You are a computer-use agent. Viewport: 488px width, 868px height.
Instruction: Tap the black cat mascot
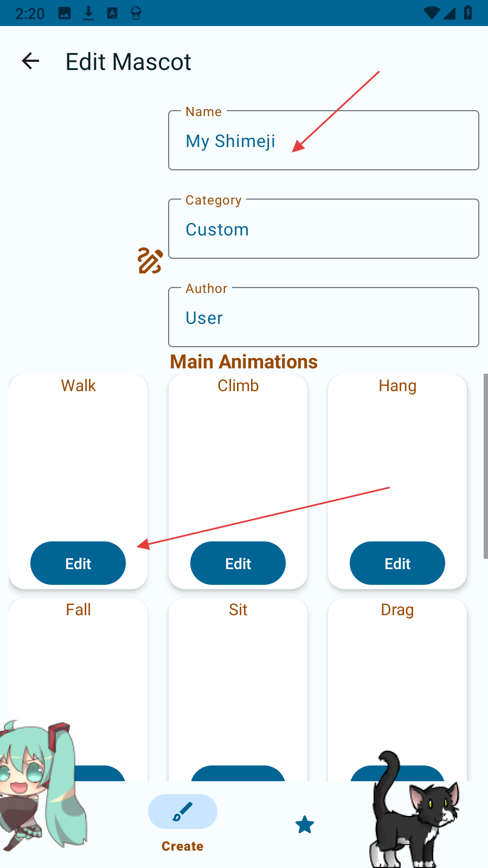tap(415, 808)
